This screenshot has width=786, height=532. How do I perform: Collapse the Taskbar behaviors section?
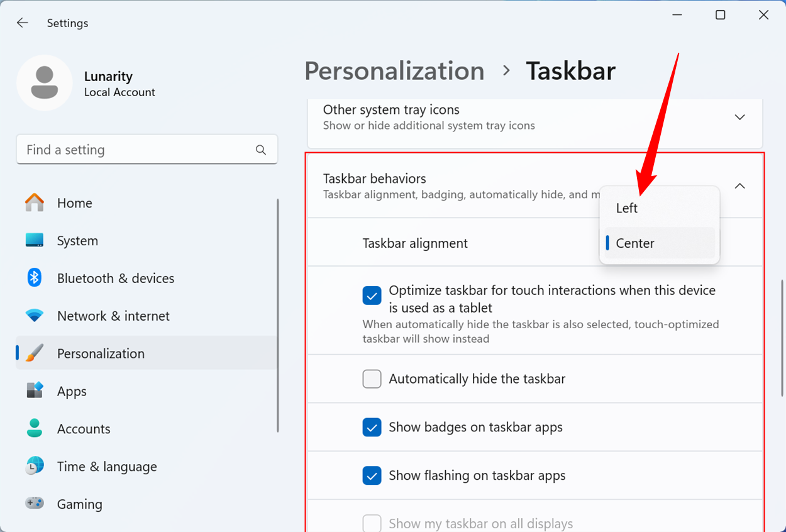tap(740, 186)
